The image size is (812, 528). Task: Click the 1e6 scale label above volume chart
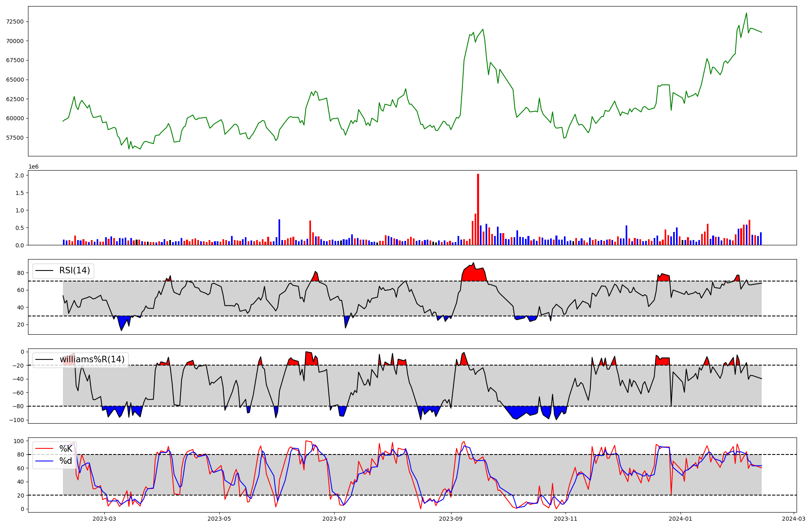click(33, 167)
